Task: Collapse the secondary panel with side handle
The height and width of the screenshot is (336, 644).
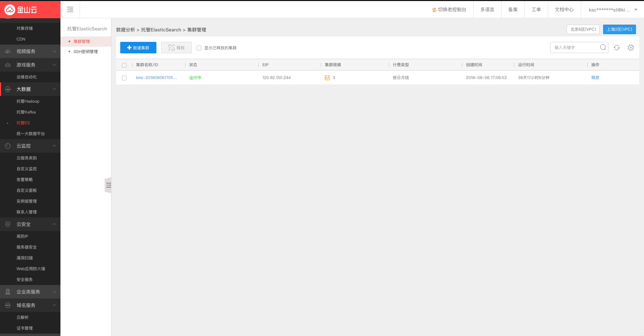Action: 108,185
